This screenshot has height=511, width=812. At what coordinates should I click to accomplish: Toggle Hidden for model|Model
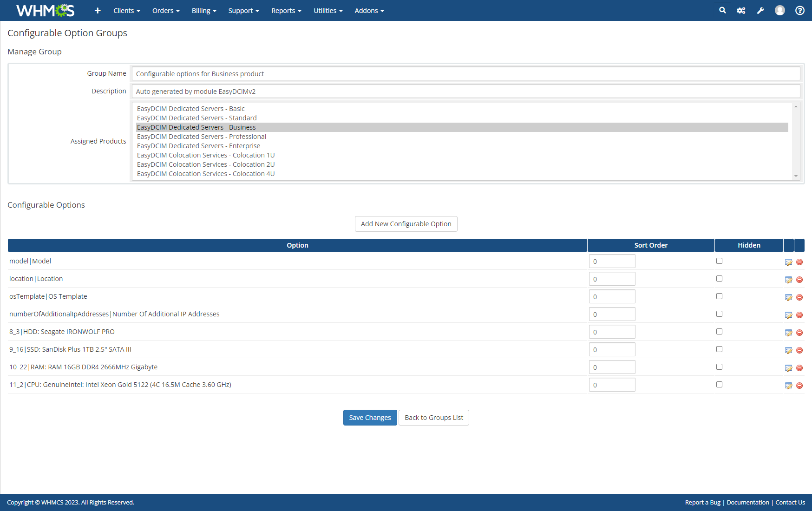click(719, 261)
